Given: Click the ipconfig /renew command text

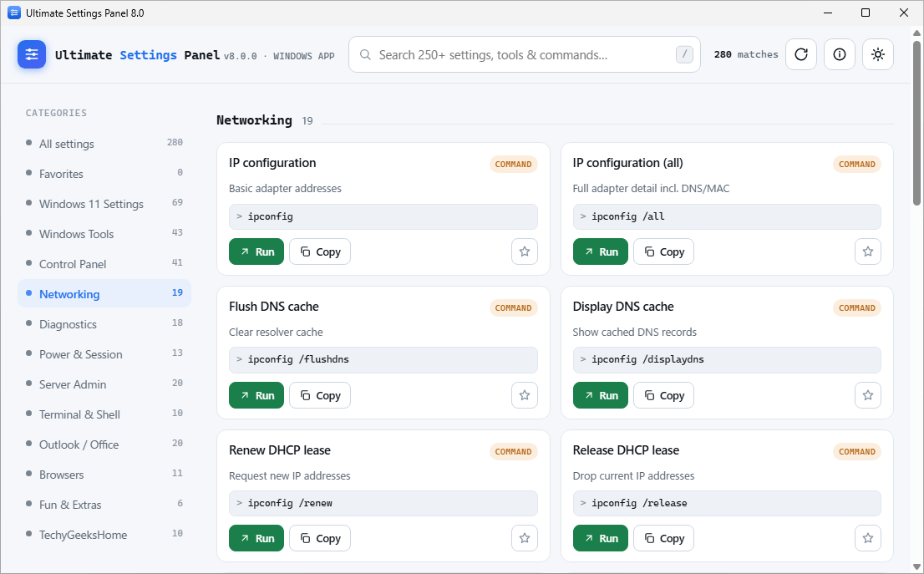Looking at the screenshot, I should click(x=290, y=503).
